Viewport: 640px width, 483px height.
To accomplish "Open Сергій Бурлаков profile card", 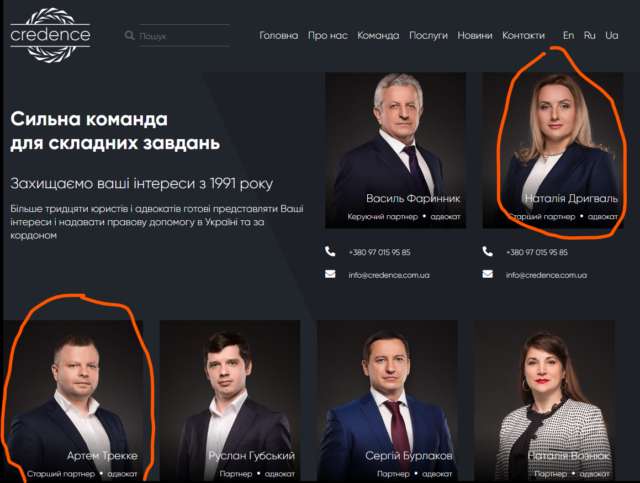I will click(x=388, y=400).
